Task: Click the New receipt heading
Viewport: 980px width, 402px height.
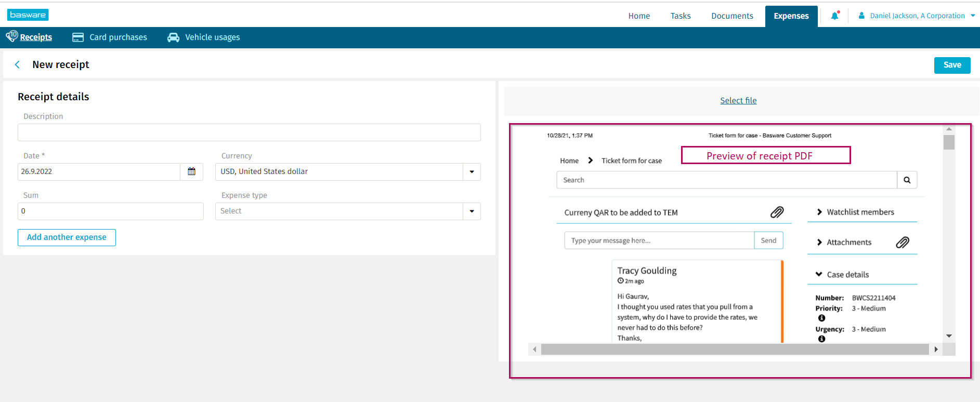Action: pos(61,64)
